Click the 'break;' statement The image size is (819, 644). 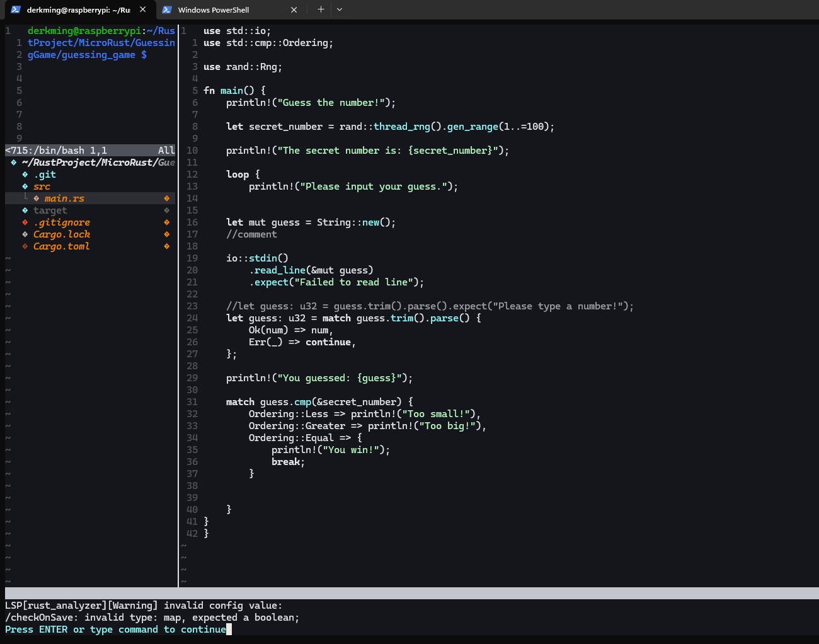pyautogui.click(x=288, y=462)
